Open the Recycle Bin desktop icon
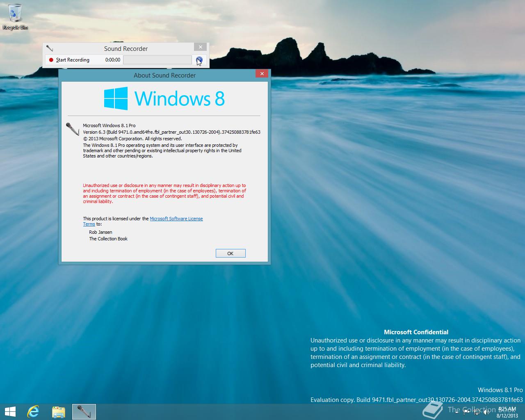This screenshot has width=525, height=420. point(15,16)
